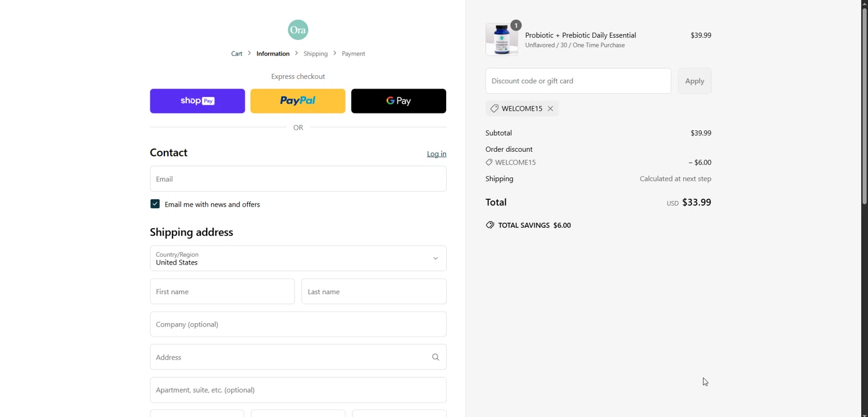Click the page vertical scrollbar thumb

[x=864, y=106]
